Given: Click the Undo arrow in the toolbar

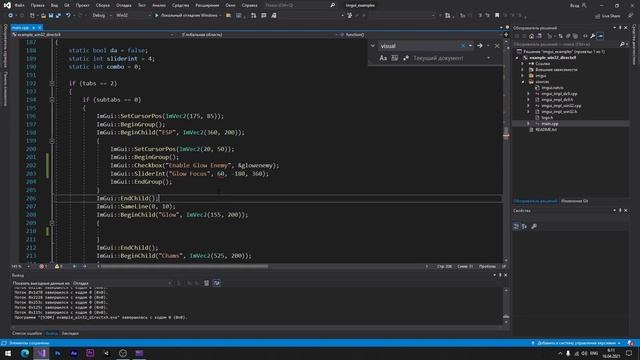Looking at the screenshot, I should [68, 16].
